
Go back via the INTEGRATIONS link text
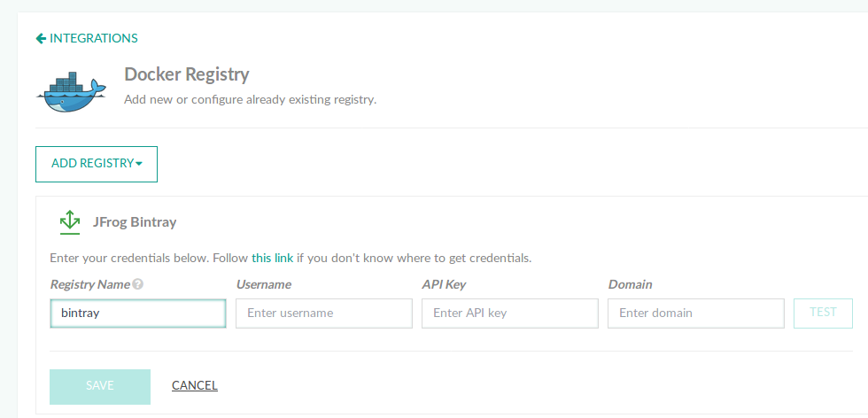(94, 38)
